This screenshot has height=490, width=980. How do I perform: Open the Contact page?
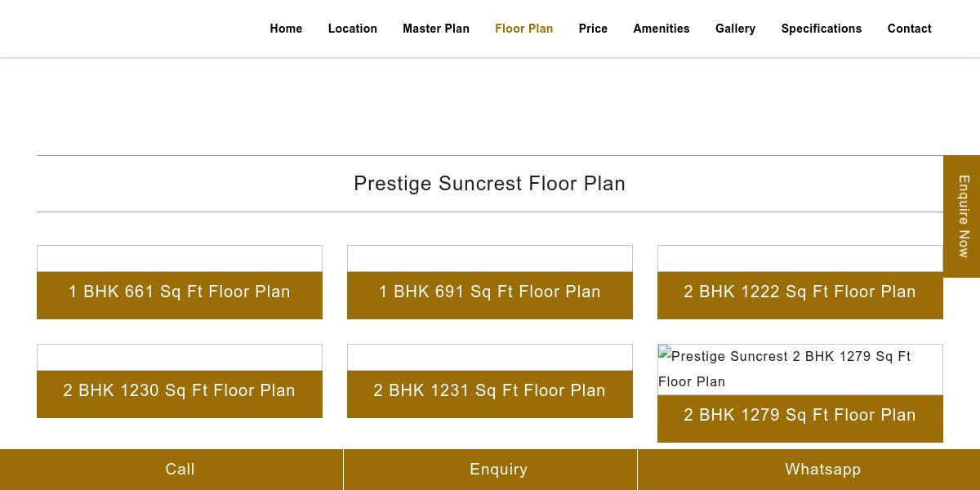click(910, 29)
